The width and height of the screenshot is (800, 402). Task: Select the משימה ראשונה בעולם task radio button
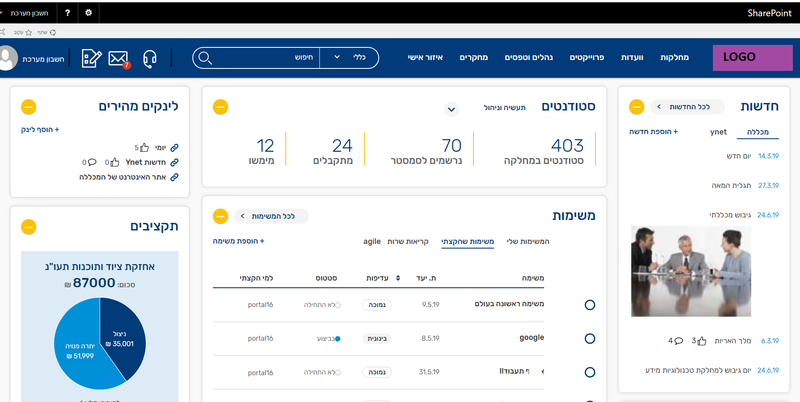click(590, 304)
